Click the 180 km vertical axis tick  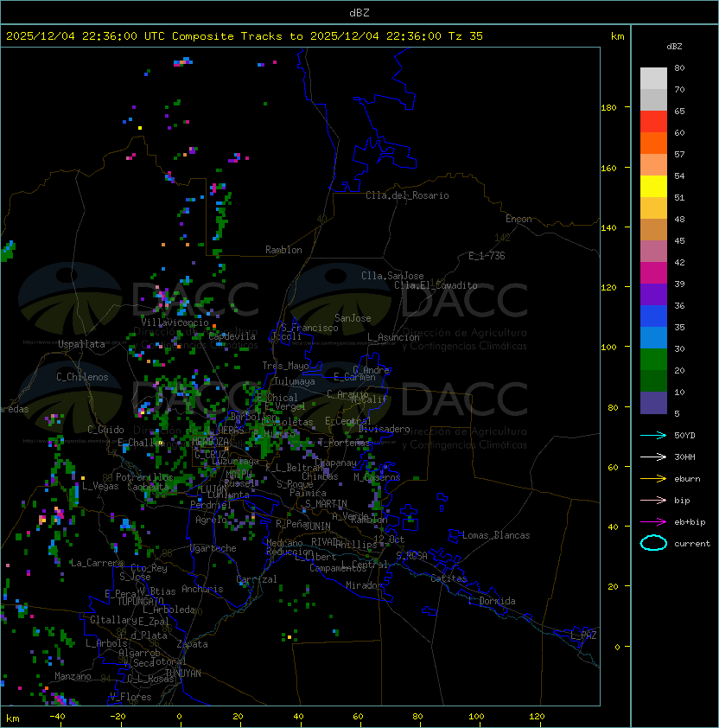tap(608, 108)
